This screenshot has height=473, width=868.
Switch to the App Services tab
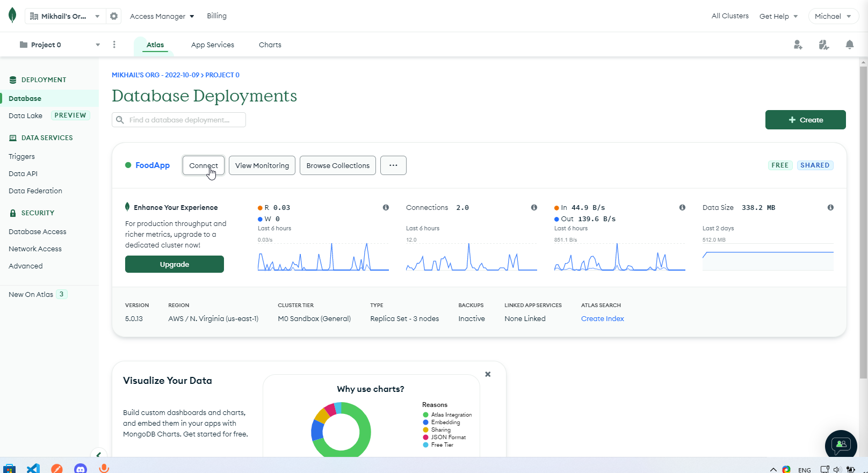click(x=212, y=45)
